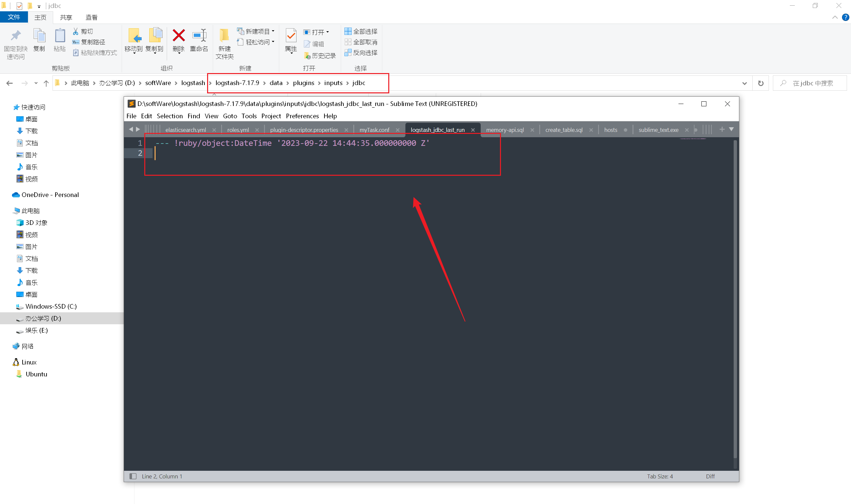Image resolution: width=851 pixels, height=504 pixels.
Task: Click Select all (全部选择)
Action: 361,31
